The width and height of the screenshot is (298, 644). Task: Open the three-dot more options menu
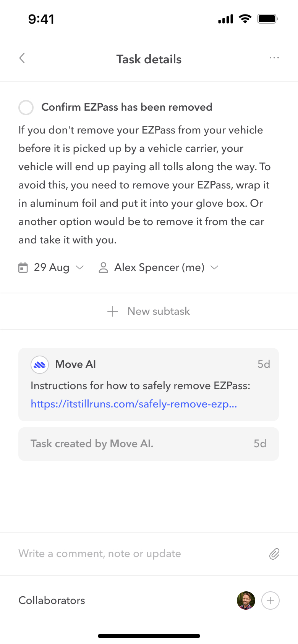(x=274, y=58)
